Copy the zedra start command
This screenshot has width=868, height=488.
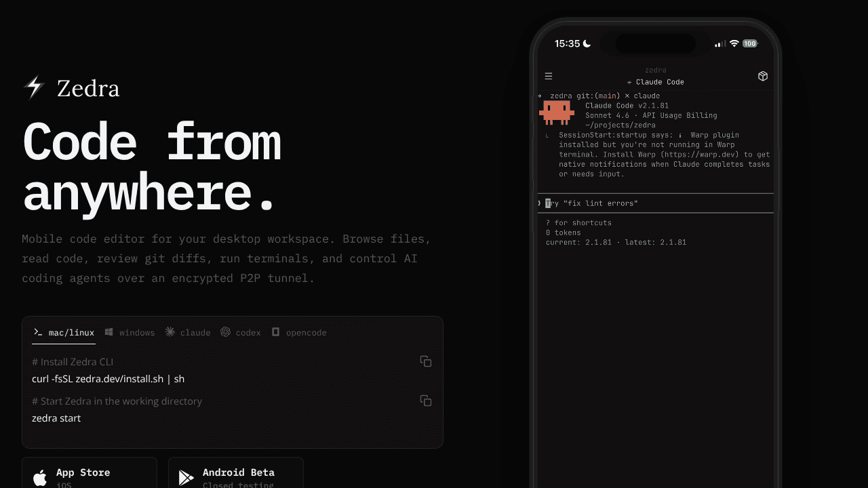click(x=426, y=401)
